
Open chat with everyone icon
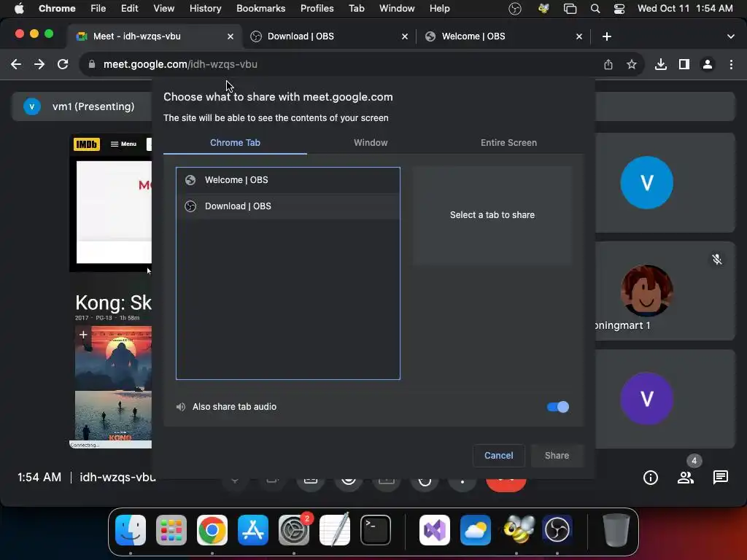point(720,477)
